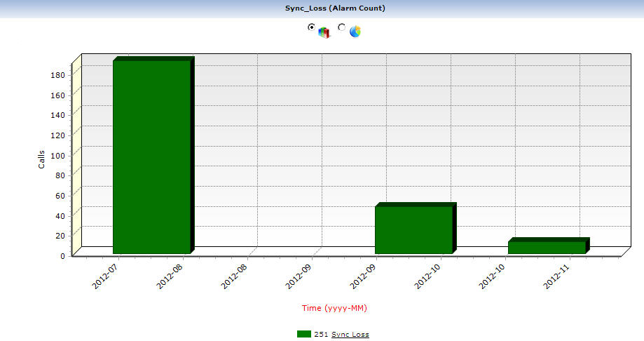Click the 60 y-axis value
644x341 pixels.
coord(60,196)
